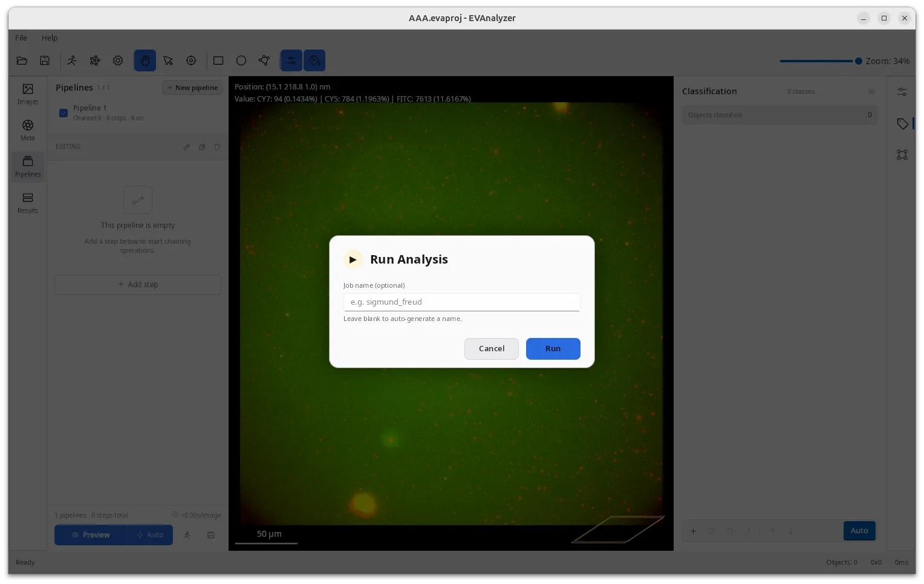
Task: Click the open project folder icon
Action: click(22, 60)
